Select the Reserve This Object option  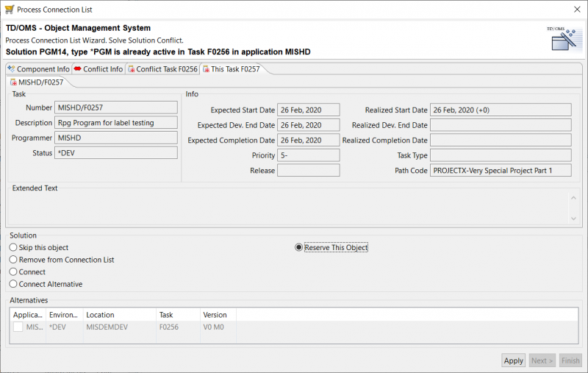pos(298,248)
